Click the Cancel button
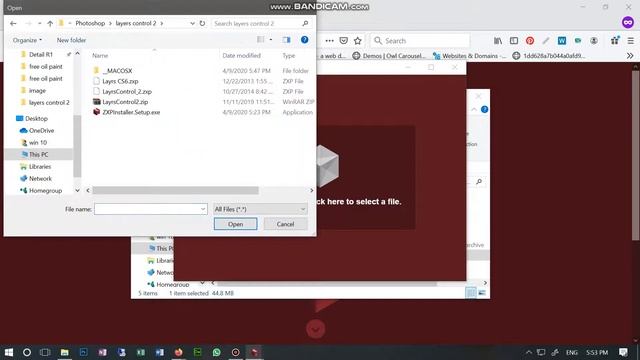This screenshot has height=360, width=640. point(285,224)
